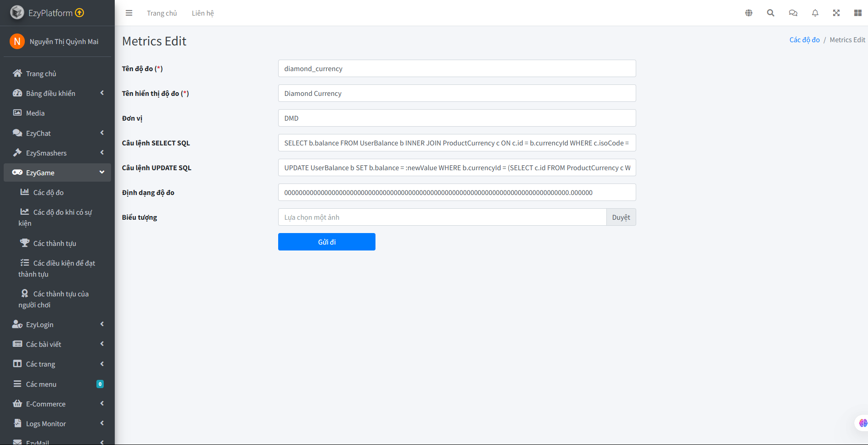868x445 pixels.
Task: Click the Tên độ đo input field
Action: click(x=456, y=68)
